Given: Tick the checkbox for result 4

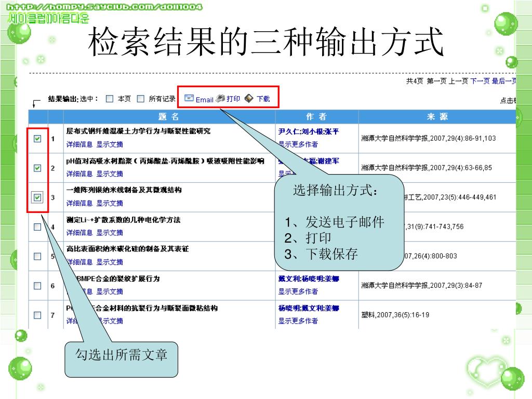Looking at the screenshot, I should 37,227.
